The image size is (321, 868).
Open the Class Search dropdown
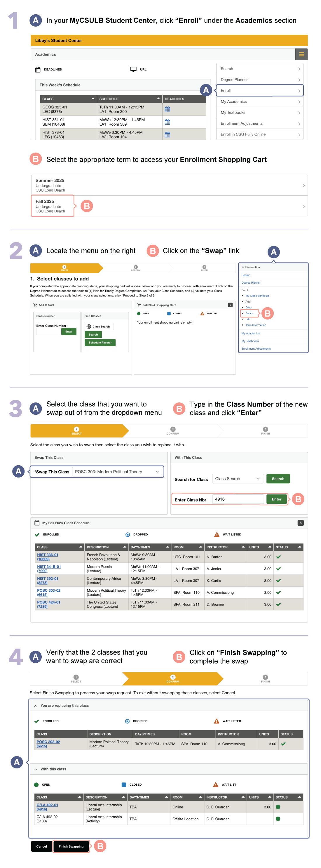[238, 479]
